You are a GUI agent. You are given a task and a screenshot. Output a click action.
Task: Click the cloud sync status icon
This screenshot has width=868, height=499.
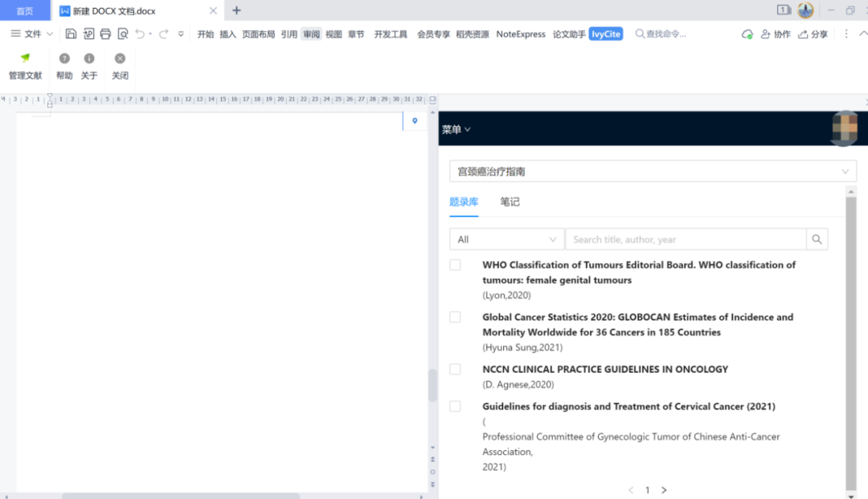click(747, 35)
